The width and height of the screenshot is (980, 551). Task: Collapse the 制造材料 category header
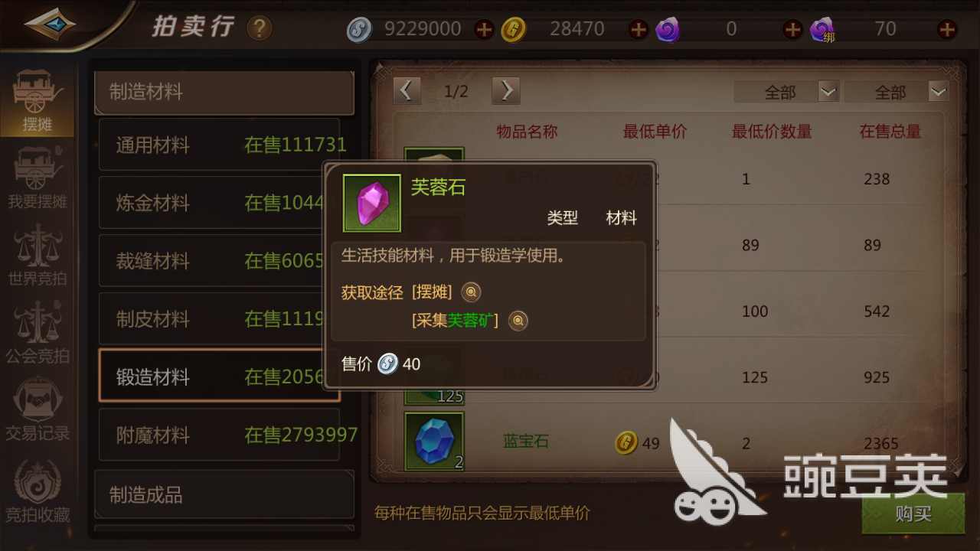(x=224, y=93)
